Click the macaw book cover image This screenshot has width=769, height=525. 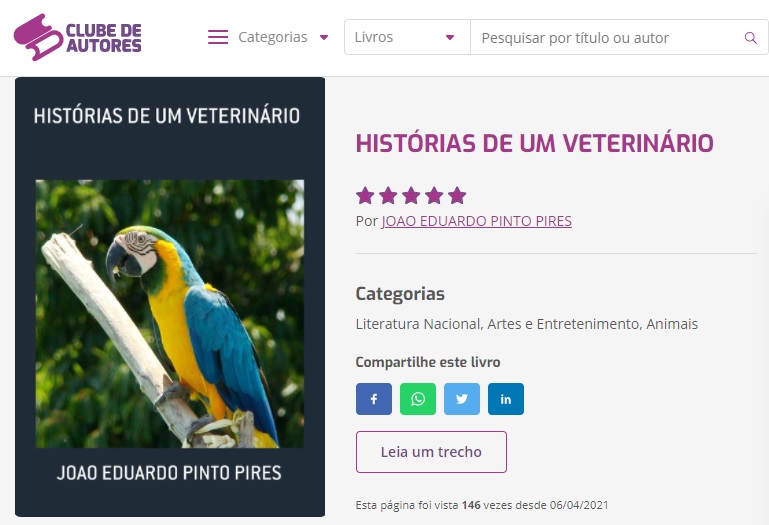point(170,314)
